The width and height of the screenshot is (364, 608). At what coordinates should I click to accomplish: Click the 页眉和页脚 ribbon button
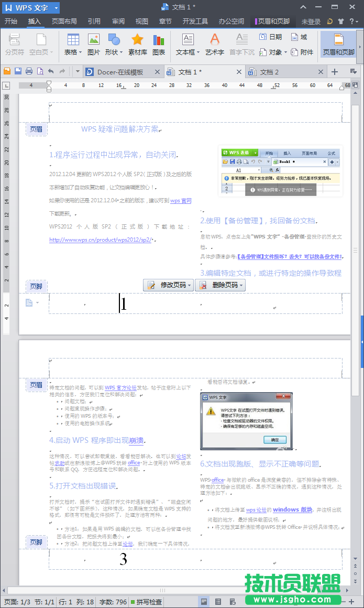(x=338, y=44)
